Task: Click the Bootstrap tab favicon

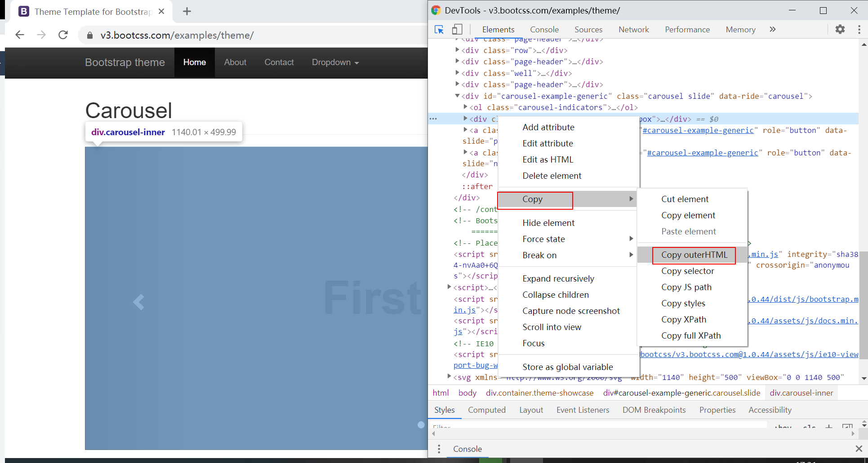Action: click(24, 12)
